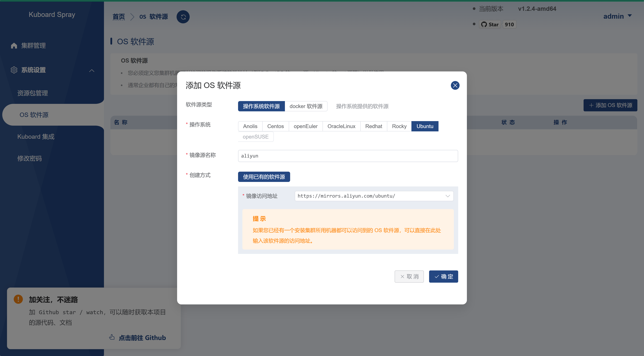Select Rocky operating system option
This screenshot has width=644, height=356.
[x=399, y=126]
